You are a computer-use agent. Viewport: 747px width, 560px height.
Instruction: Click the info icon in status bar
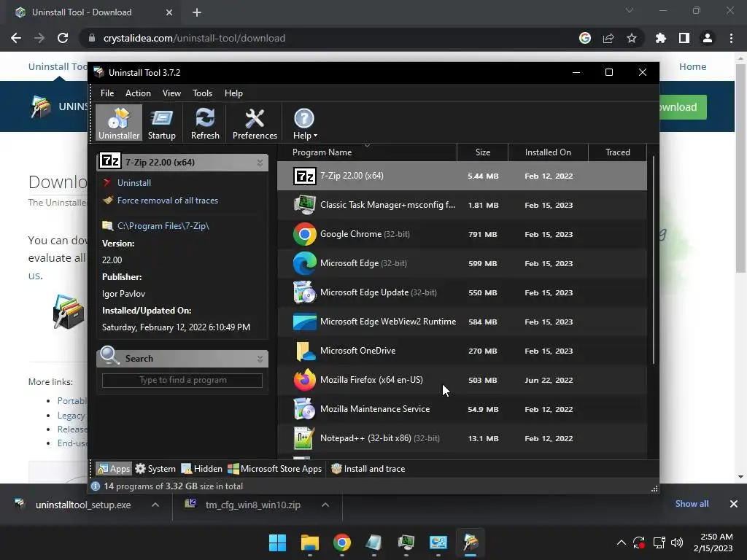[x=96, y=486]
